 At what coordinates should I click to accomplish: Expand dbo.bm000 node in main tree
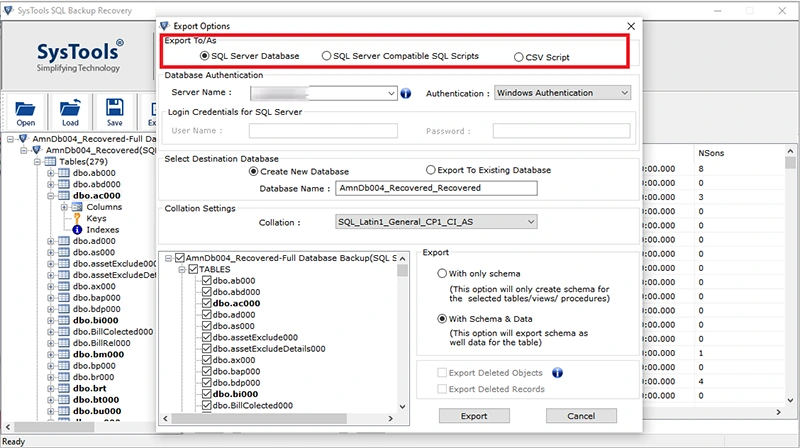pyautogui.click(x=51, y=354)
